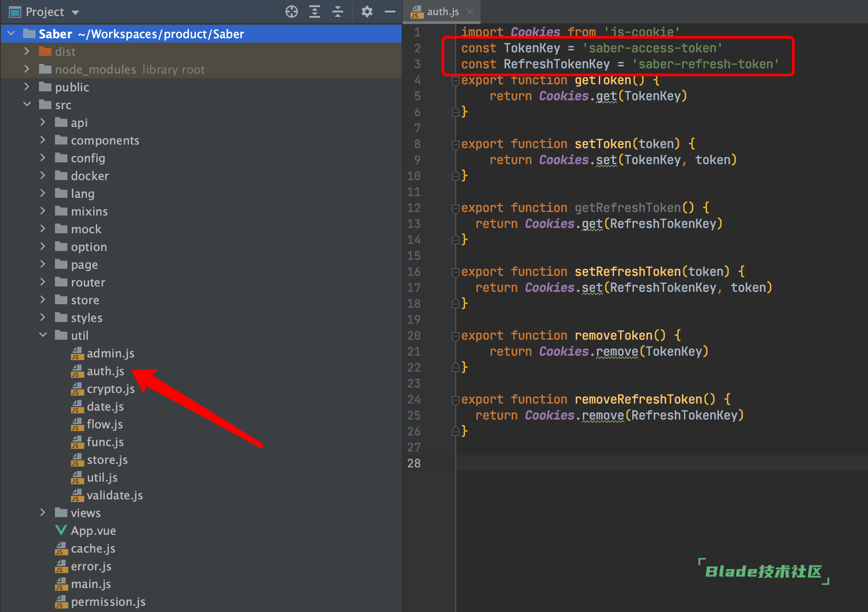Image resolution: width=868 pixels, height=612 pixels.
Task: Open the Project view dropdown
Action: (75, 12)
